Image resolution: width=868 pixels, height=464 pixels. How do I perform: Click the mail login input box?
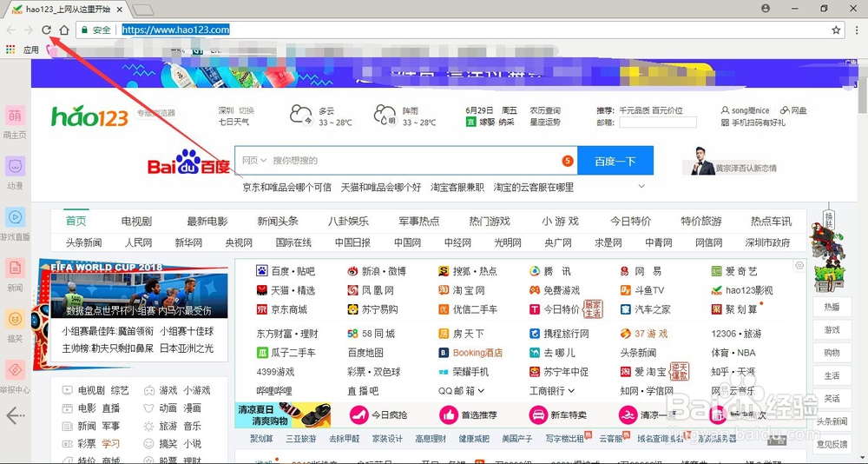(x=658, y=122)
